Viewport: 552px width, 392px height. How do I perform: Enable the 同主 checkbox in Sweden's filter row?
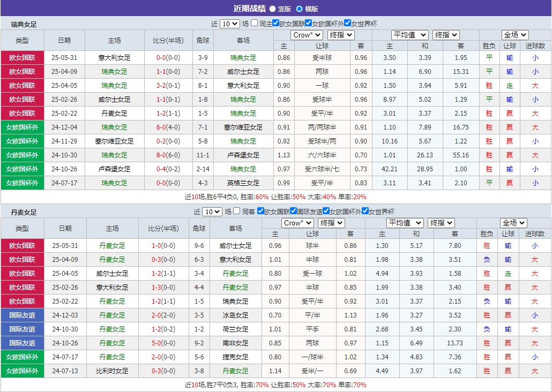[x=254, y=24]
